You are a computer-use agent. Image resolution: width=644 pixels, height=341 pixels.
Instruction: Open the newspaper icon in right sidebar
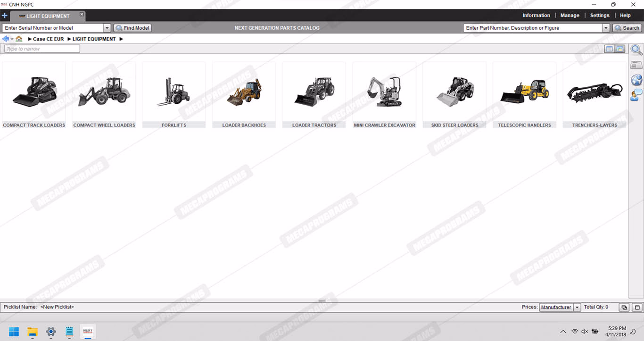click(636, 65)
